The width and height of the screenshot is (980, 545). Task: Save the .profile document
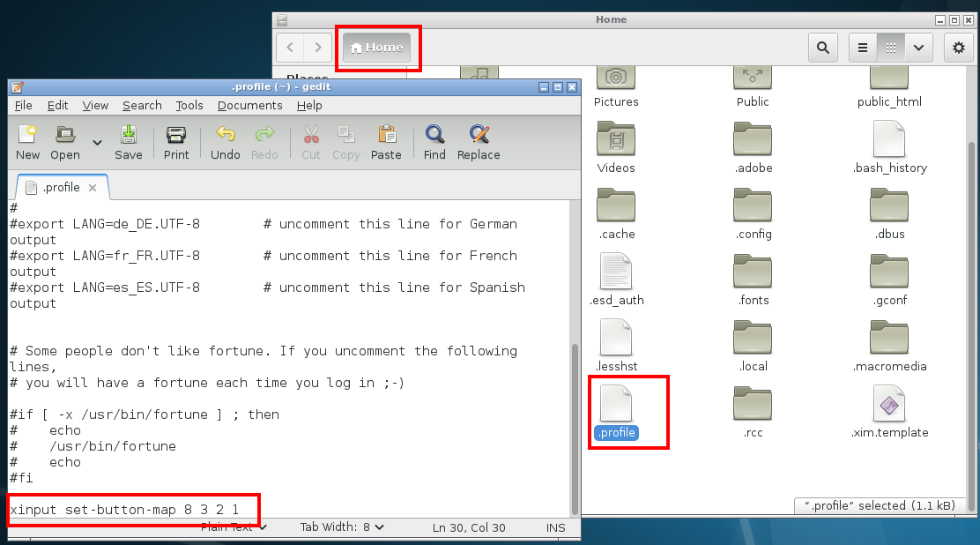(128, 142)
